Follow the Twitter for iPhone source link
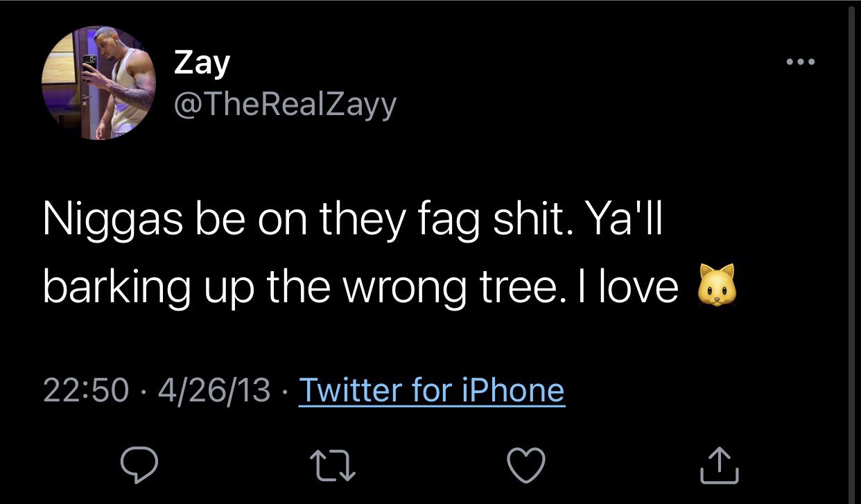This screenshot has width=861, height=504. coord(431,390)
